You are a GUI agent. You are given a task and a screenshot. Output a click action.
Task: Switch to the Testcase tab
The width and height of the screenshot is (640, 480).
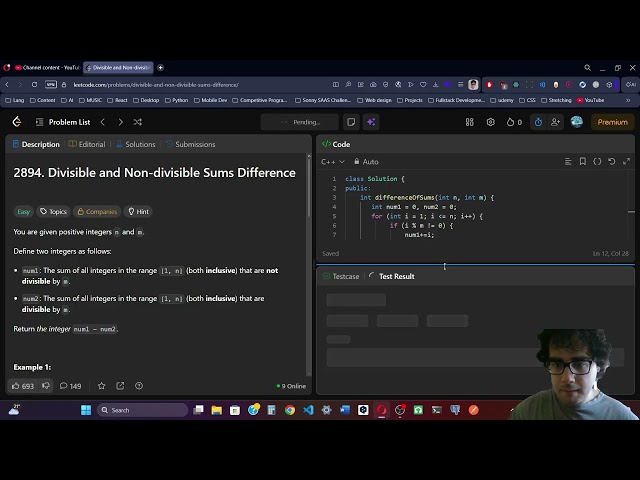click(341, 276)
